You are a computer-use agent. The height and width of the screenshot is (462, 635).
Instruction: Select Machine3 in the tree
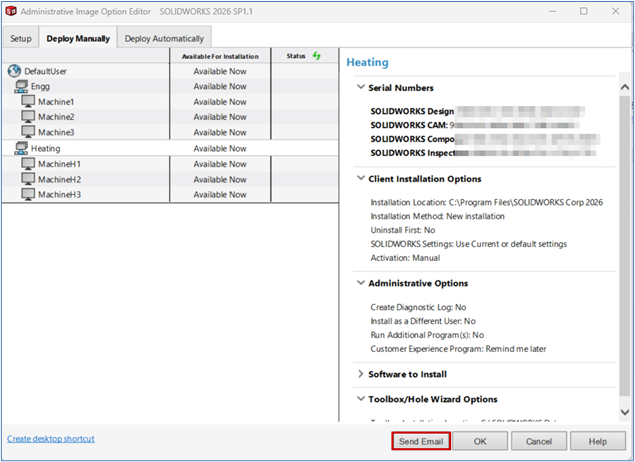pos(56,132)
